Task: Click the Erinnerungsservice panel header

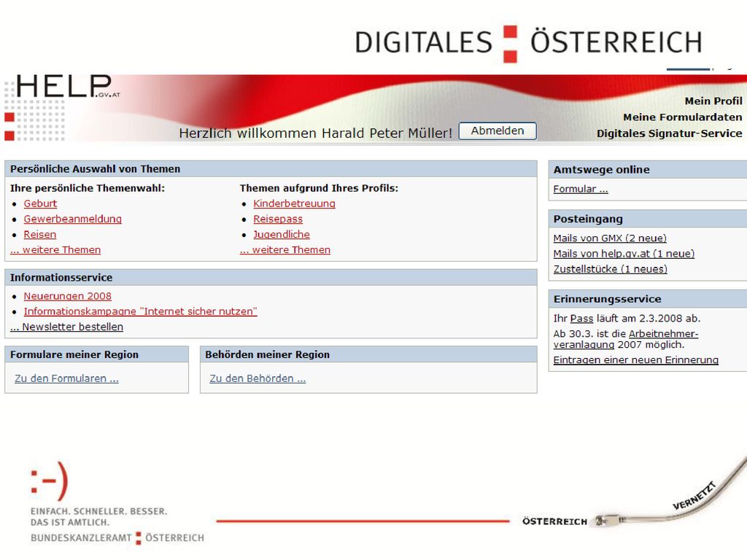Action: click(x=648, y=299)
